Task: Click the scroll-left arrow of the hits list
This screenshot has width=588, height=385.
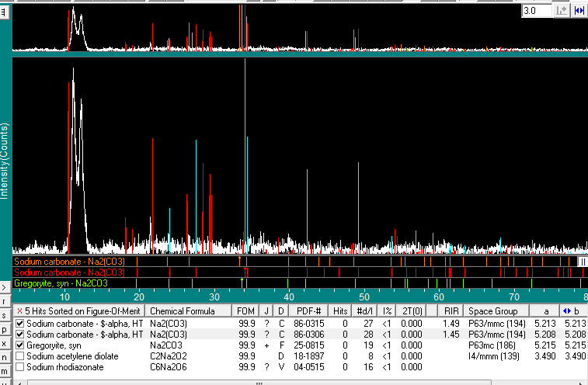Action: coord(19,383)
